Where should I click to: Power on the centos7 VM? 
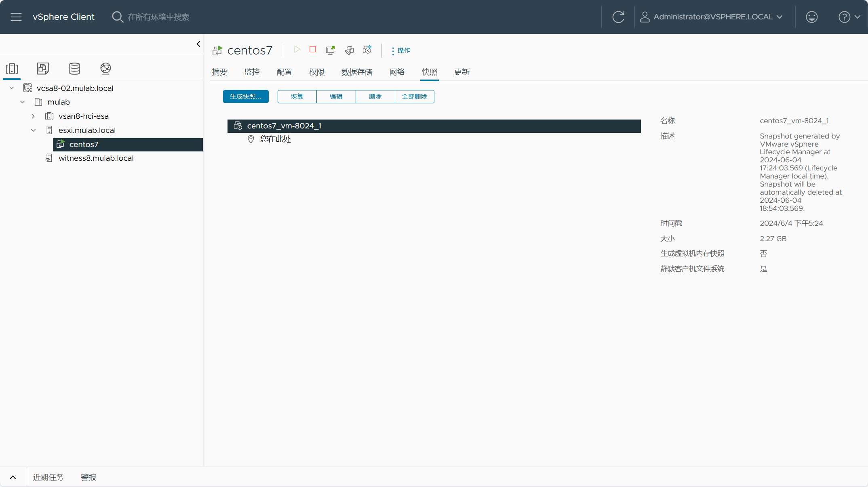pyautogui.click(x=297, y=49)
